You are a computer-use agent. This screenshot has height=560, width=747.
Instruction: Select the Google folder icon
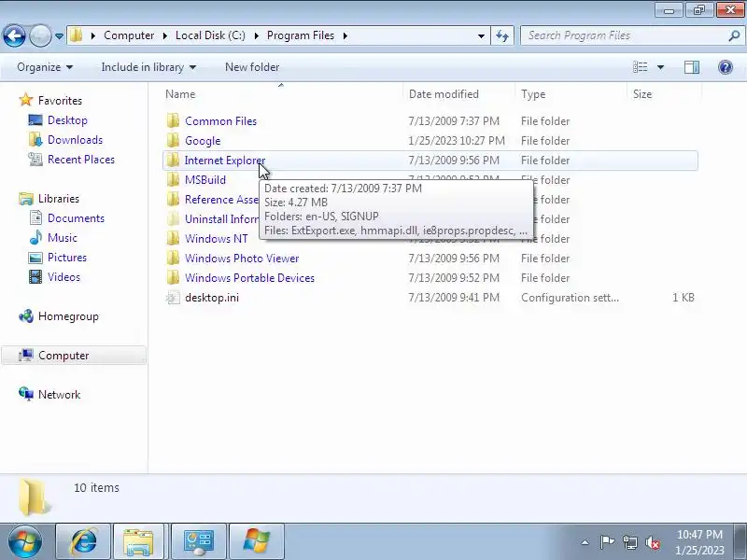173,141
